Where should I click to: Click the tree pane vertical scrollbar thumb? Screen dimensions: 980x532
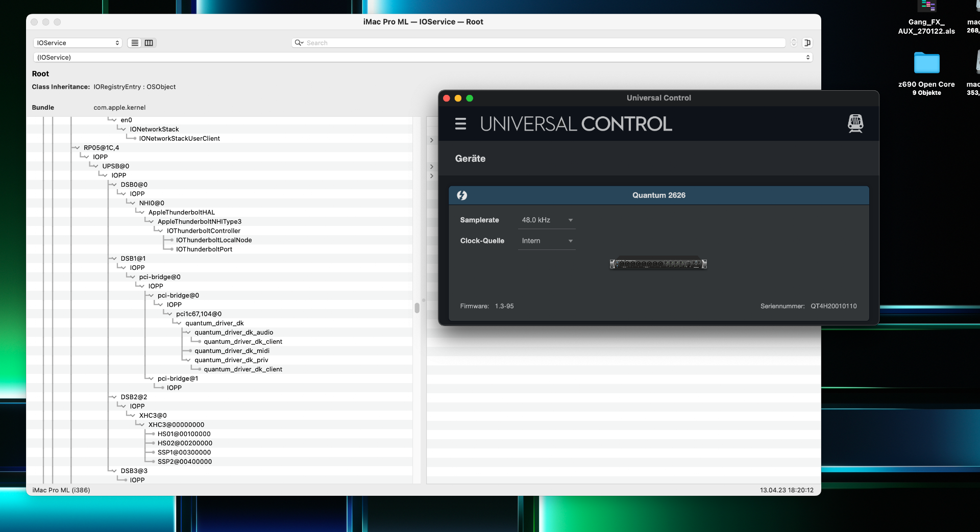[417, 308]
